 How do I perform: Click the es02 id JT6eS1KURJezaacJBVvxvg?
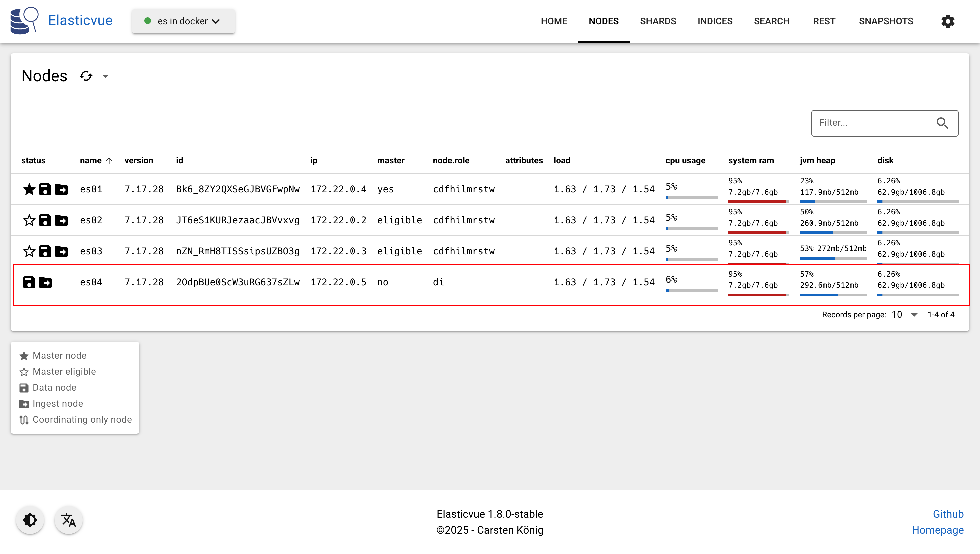click(x=238, y=220)
